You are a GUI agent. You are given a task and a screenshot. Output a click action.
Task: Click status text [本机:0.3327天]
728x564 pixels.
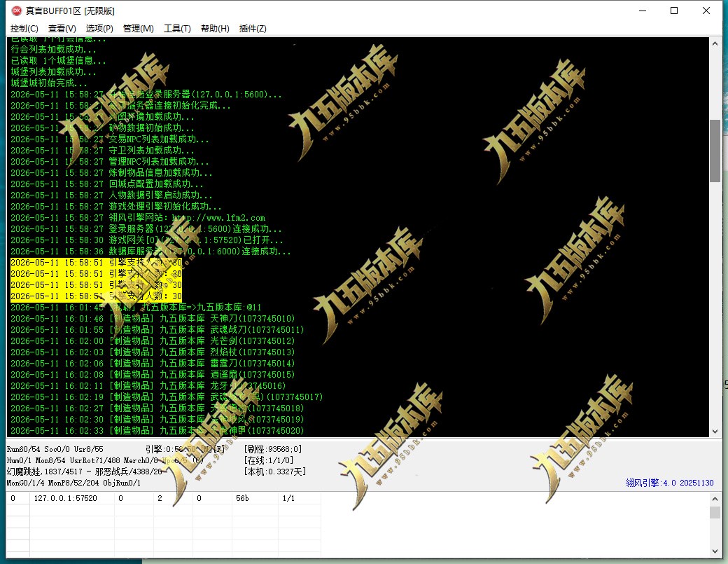tap(275, 472)
